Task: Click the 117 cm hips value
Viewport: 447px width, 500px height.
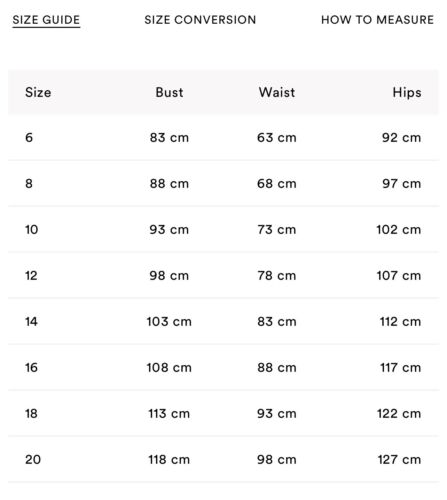Action: tap(401, 367)
